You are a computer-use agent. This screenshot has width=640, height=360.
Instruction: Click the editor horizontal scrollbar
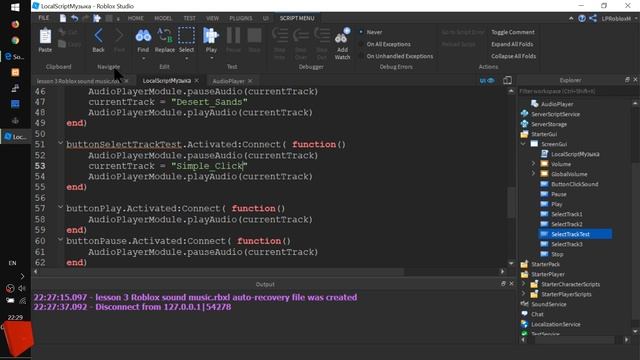(222, 271)
